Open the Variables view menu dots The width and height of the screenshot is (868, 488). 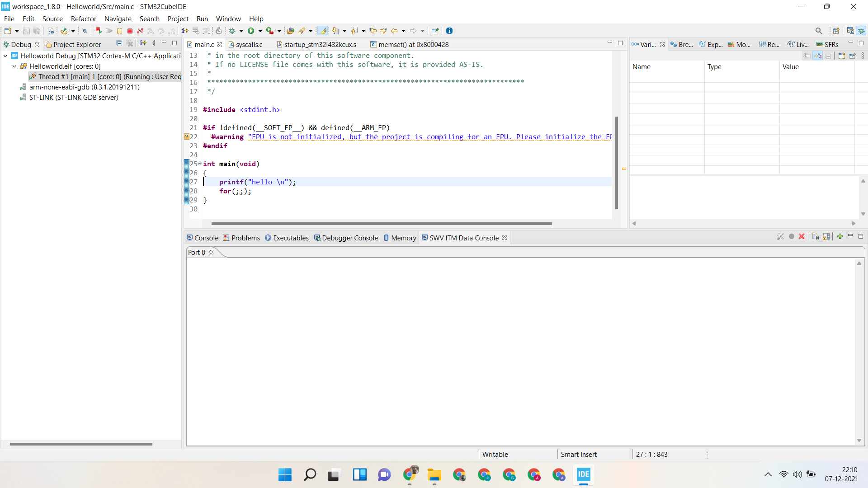pos(863,56)
